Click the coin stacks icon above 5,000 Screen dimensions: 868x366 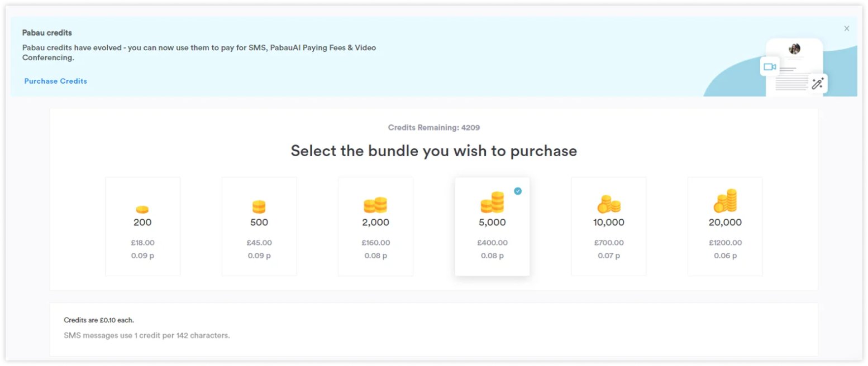pos(492,203)
